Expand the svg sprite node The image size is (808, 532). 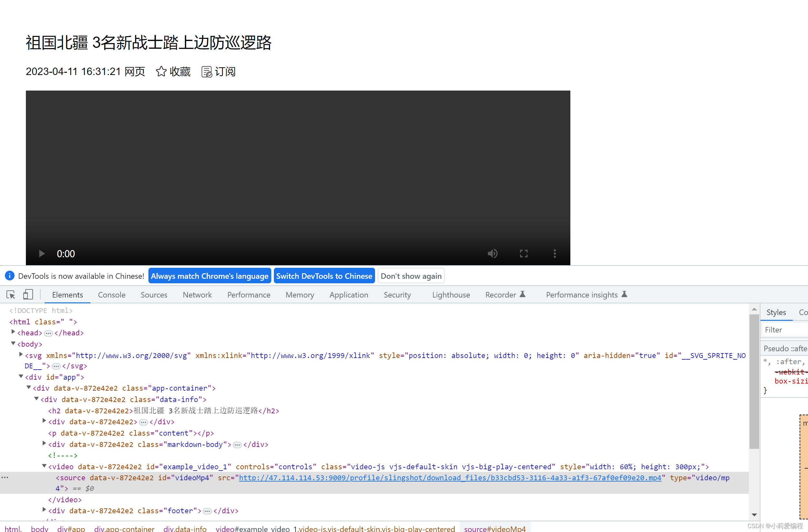21,354
